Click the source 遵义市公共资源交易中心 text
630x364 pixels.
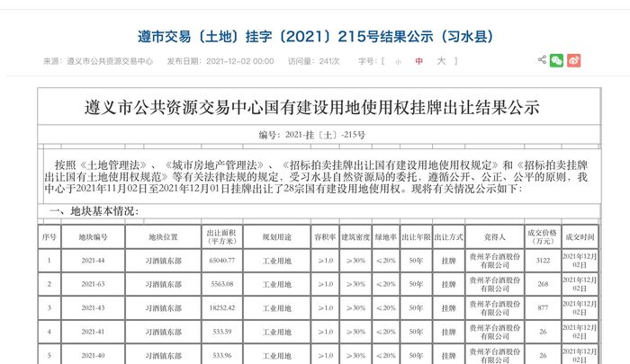[x=97, y=61]
